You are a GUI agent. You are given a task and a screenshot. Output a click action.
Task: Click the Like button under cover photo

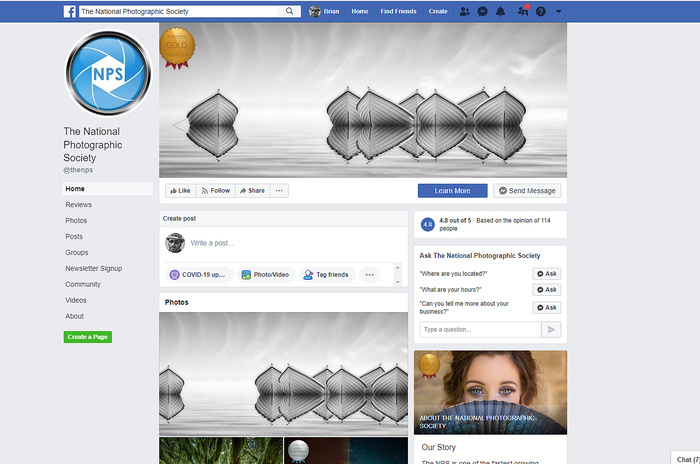(x=180, y=191)
